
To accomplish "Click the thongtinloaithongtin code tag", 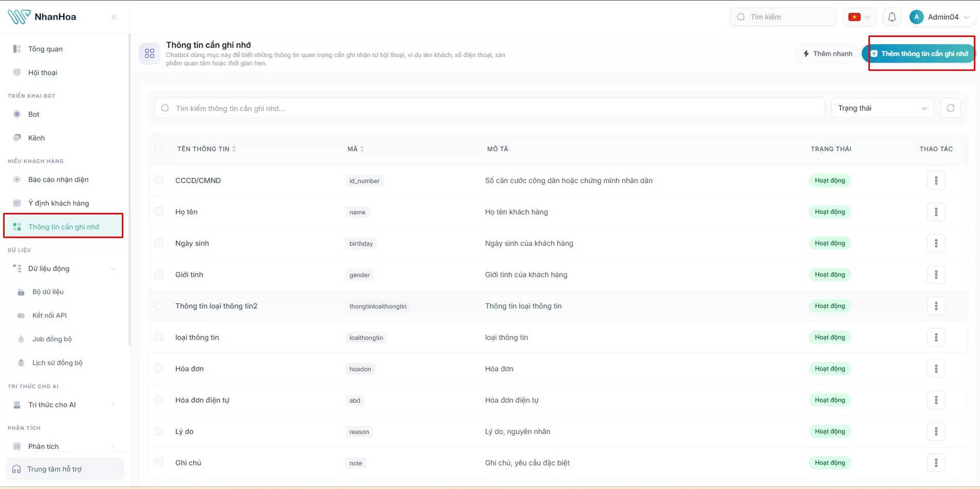I will [x=378, y=306].
